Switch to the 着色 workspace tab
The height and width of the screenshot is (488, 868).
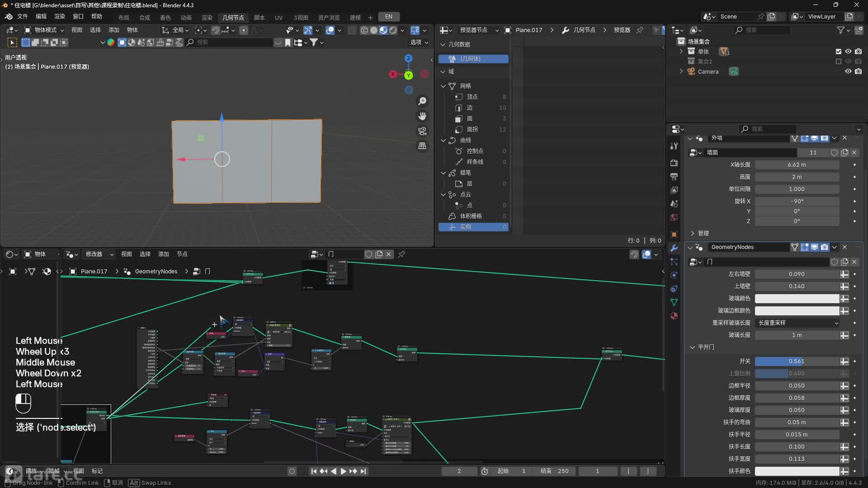(x=165, y=18)
